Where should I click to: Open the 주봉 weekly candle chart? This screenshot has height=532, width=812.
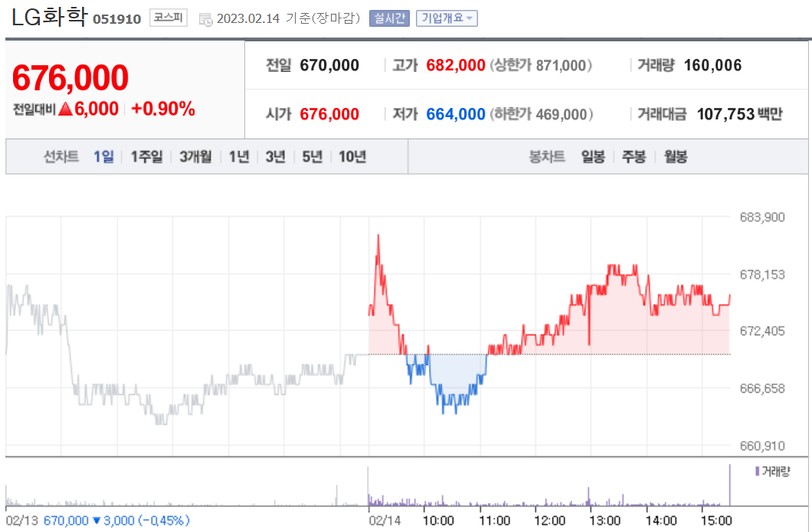coord(634,156)
